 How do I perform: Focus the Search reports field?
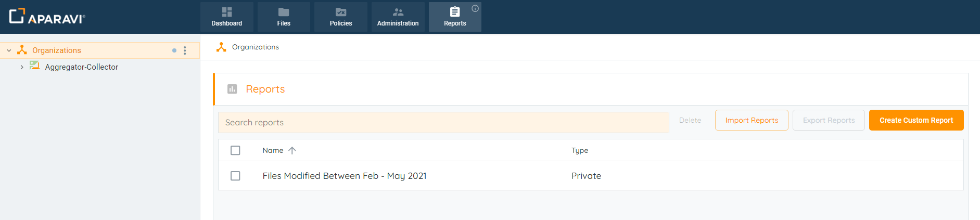pos(443,123)
